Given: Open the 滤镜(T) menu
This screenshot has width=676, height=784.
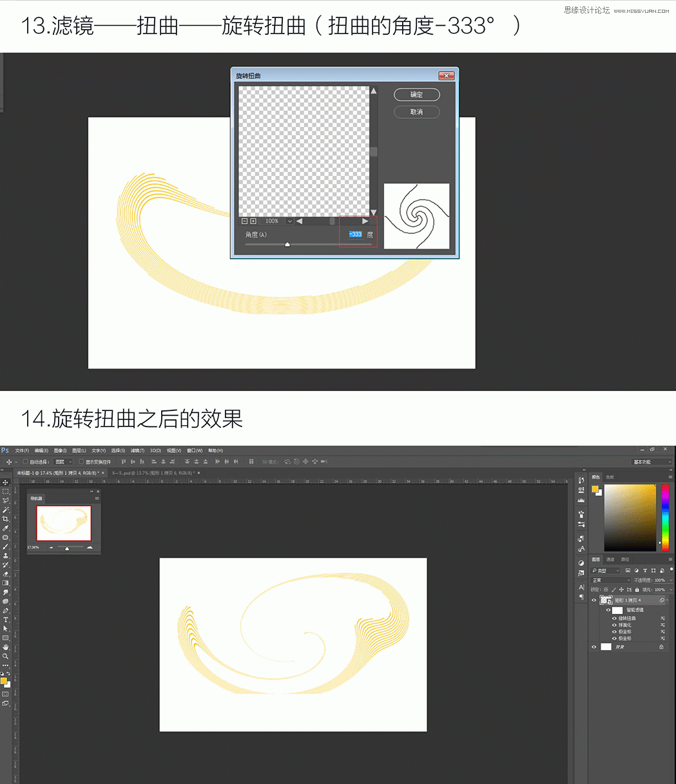Looking at the screenshot, I should pos(137,450).
